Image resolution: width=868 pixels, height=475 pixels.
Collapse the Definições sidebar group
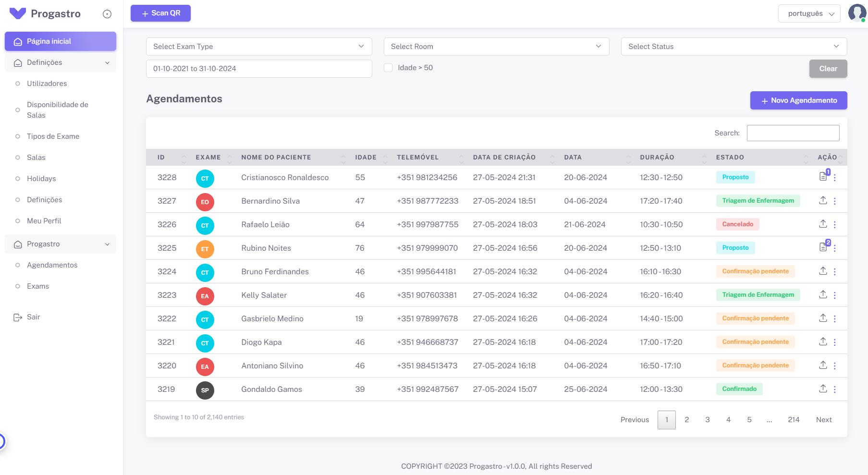pos(61,62)
